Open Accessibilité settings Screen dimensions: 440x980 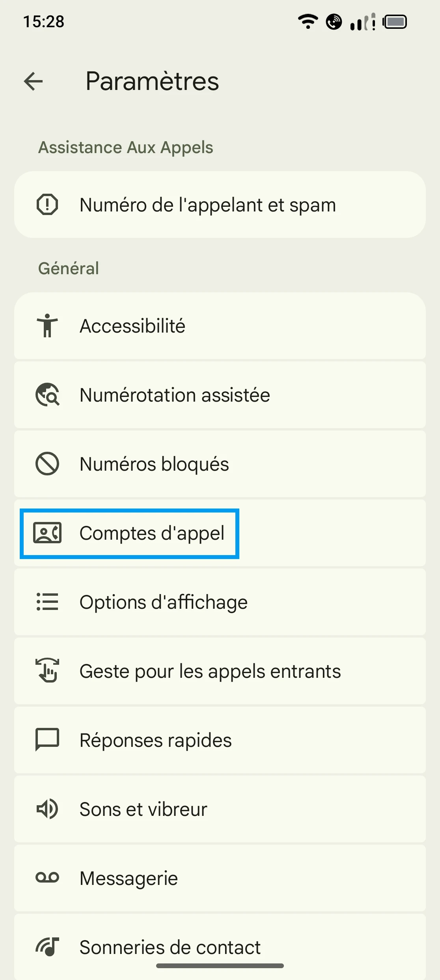132,326
